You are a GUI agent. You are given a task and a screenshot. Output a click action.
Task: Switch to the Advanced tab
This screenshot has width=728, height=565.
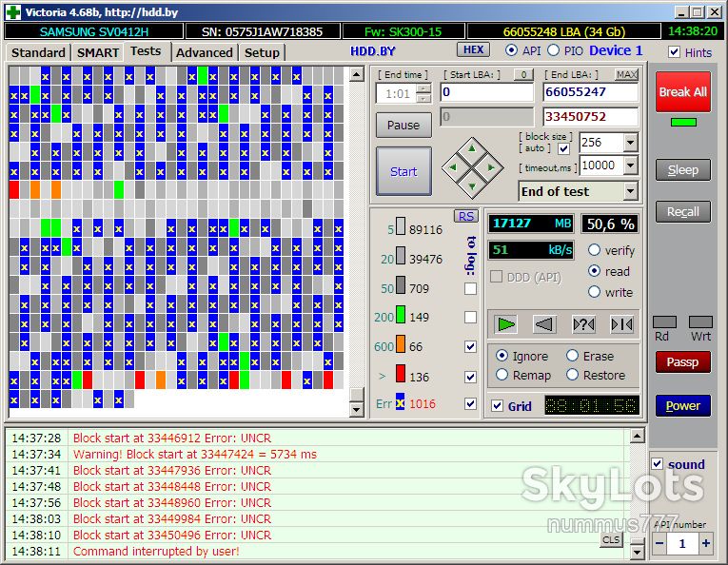(x=205, y=52)
